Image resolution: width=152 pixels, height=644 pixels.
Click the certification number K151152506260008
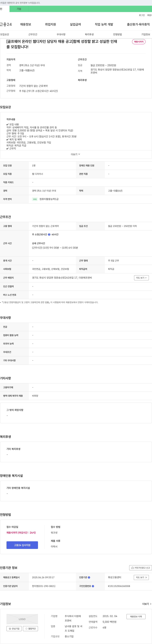tap(119, 586)
